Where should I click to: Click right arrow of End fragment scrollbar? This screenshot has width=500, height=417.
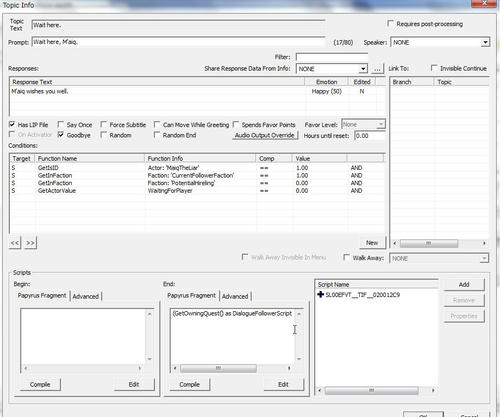(289, 368)
